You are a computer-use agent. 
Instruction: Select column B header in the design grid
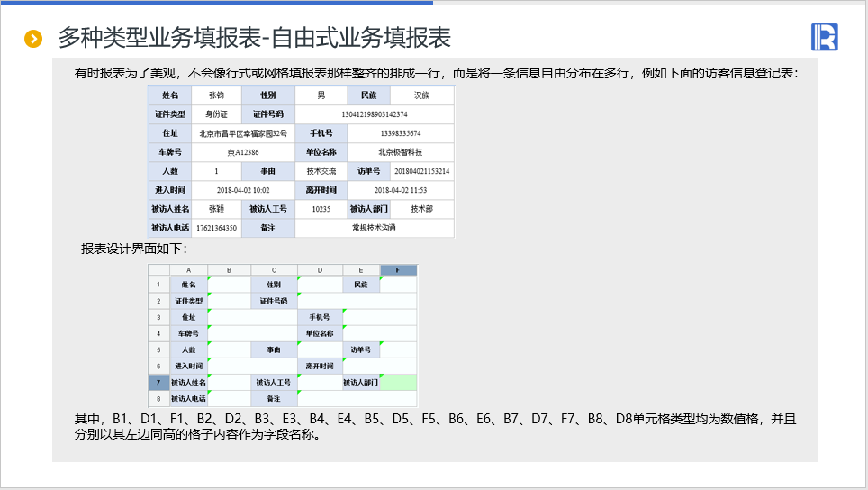click(x=230, y=270)
